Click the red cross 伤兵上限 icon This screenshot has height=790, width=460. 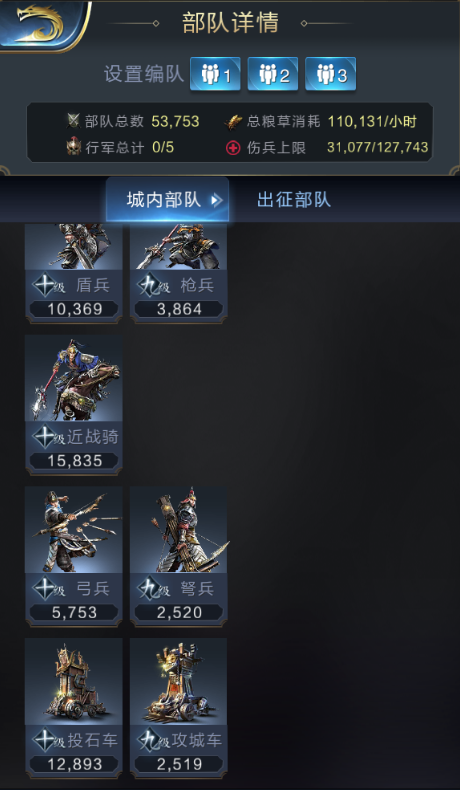pyautogui.click(x=233, y=148)
